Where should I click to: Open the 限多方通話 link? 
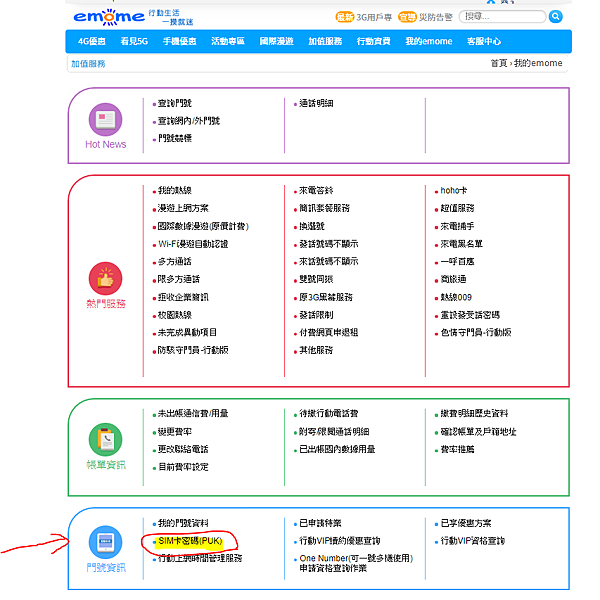[x=179, y=279]
